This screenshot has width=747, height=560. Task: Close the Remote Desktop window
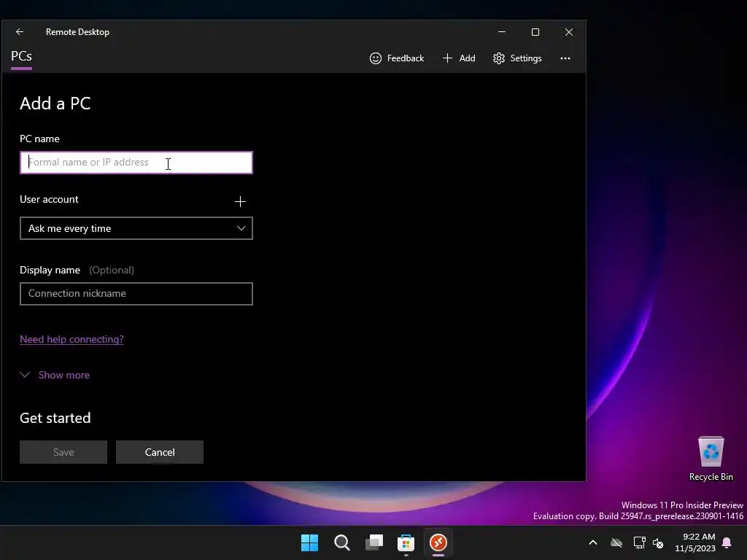[569, 32]
